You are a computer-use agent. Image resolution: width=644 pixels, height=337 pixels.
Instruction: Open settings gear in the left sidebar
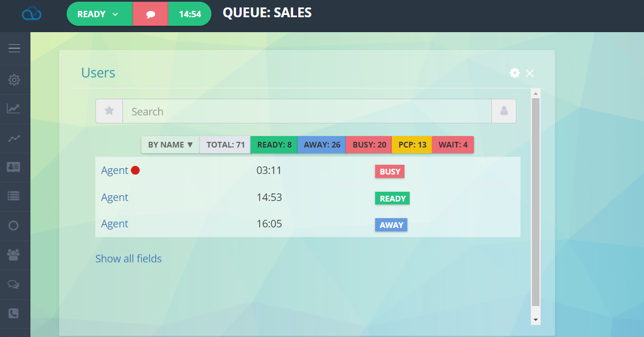pyautogui.click(x=14, y=80)
